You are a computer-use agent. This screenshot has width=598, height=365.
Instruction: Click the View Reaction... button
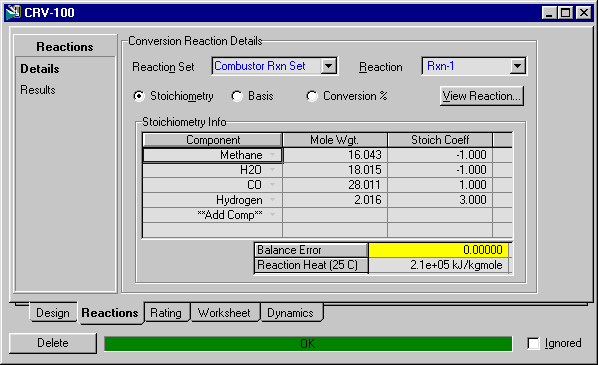pos(482,96)
